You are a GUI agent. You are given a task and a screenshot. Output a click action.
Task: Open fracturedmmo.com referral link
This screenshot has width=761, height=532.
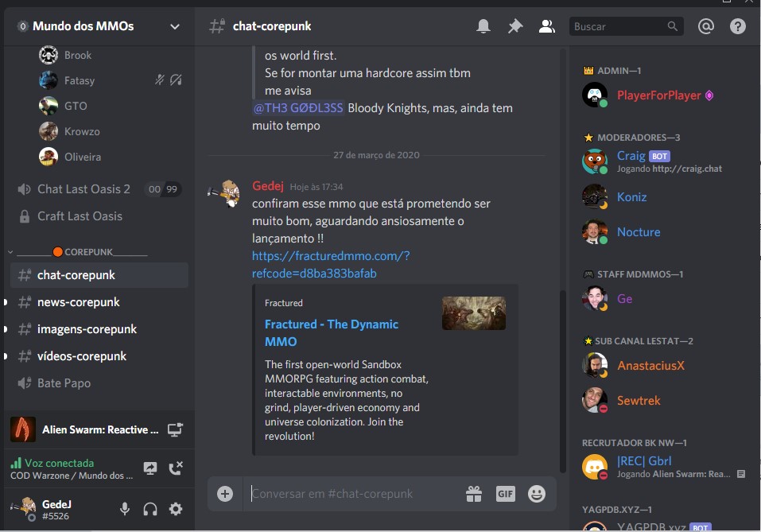pyautogui.click(x=331, y=265)
